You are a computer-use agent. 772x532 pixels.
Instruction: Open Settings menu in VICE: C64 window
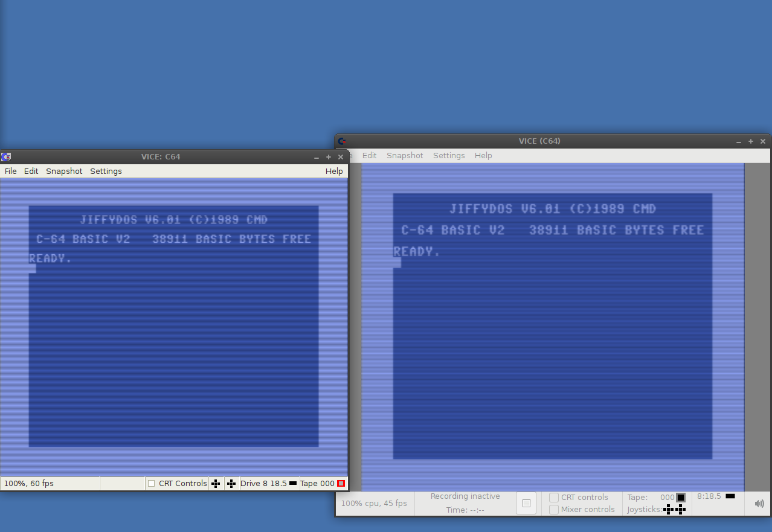coord(106,171)
